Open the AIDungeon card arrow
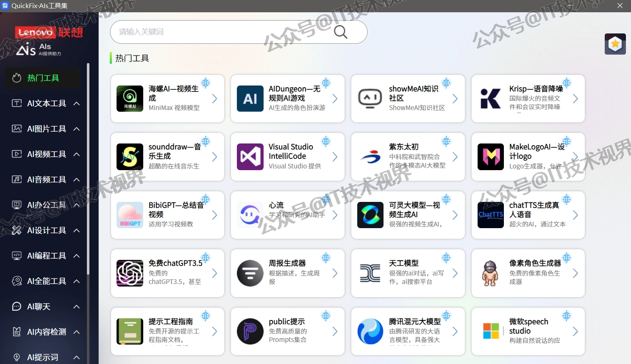Screen dimensions: 631x364 pyautogui.click(x=335, y=99)
